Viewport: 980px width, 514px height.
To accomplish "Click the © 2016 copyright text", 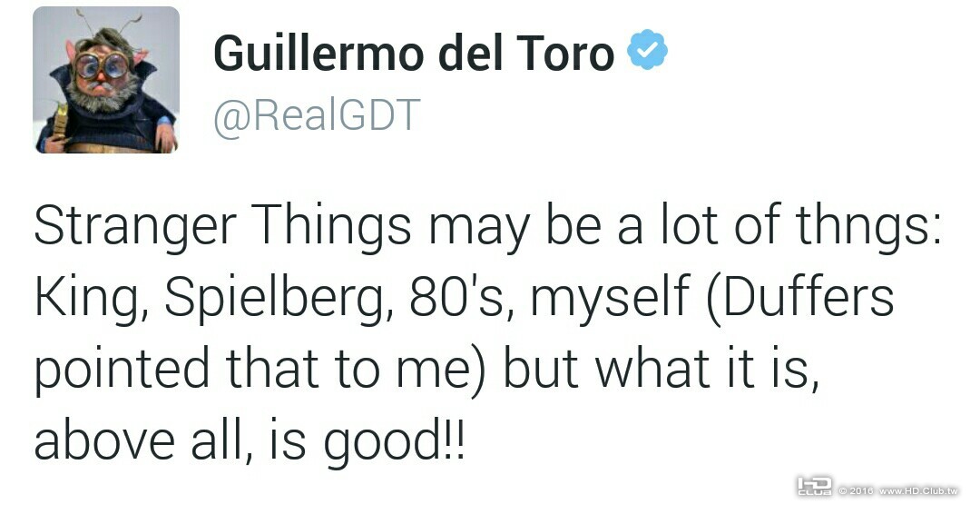I will 856,491.
